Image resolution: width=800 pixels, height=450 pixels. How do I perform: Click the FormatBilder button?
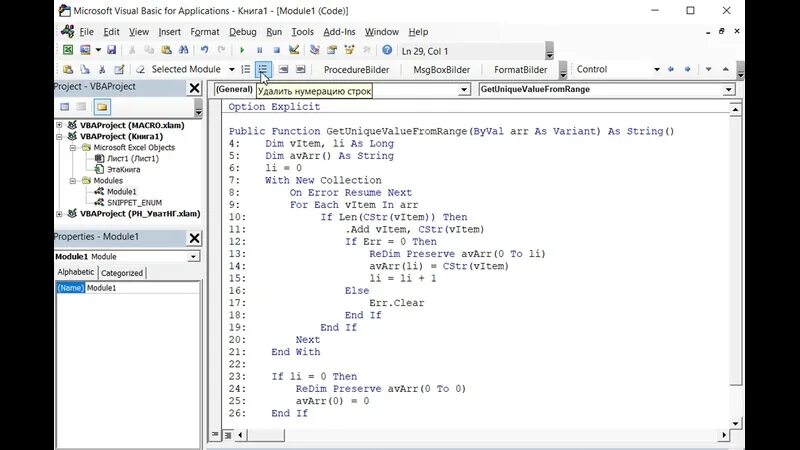[520, 69]
